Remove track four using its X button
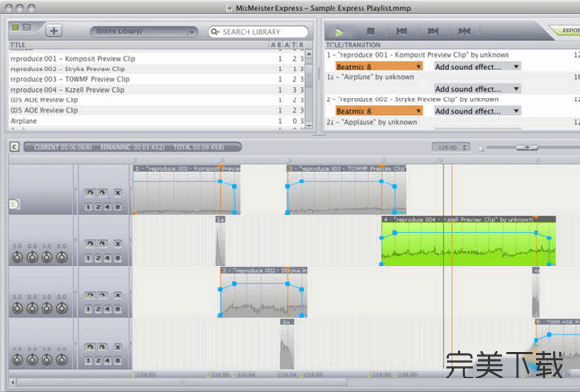580x392 pixels. (118, 347)
